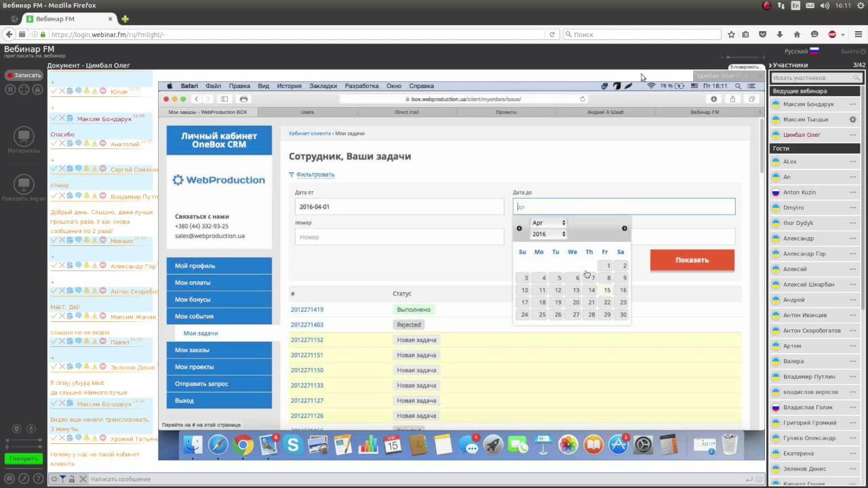The height and width of the screenshot is (488, 868).
Task: Open the 2016 year dropdown in the calendar
Action: [x=548, y=234]
